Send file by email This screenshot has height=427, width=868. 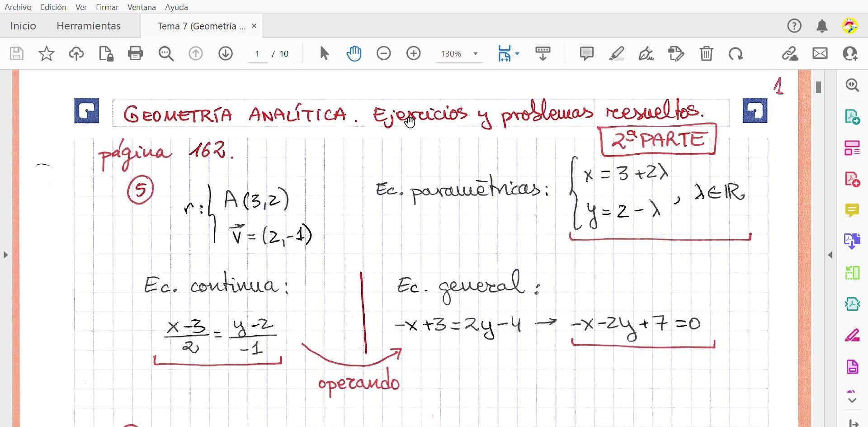coord(820,53)
